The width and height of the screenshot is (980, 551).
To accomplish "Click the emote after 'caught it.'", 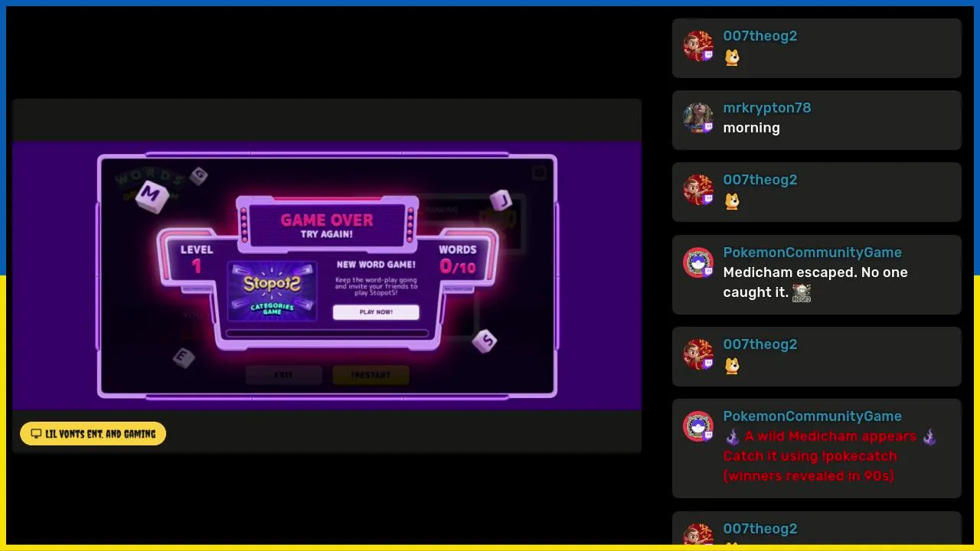I will (x=802, y=293).
